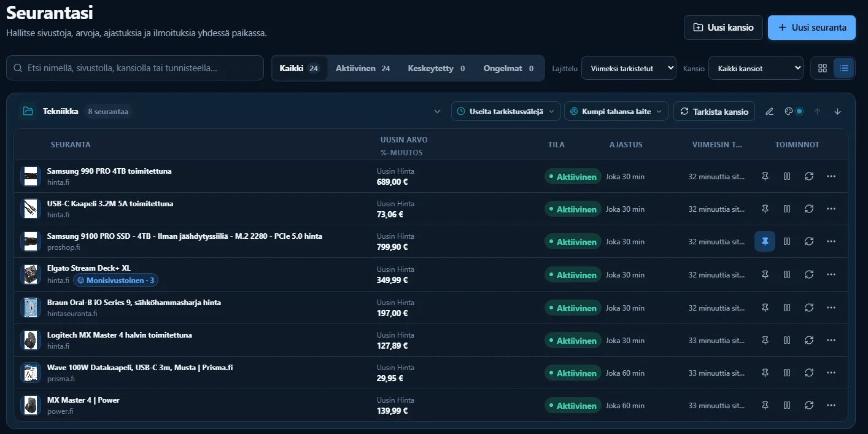Click the Monisivustoinen · 3 badge

click(115, 280)
